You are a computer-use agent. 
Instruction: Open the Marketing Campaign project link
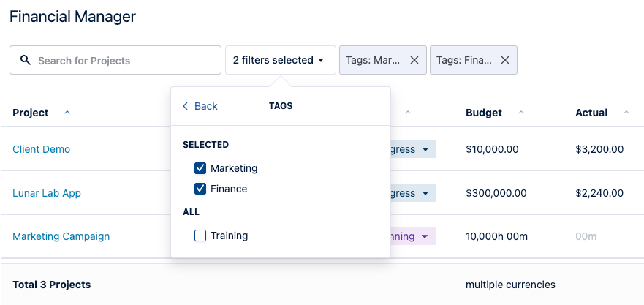(x=61, y=236)
